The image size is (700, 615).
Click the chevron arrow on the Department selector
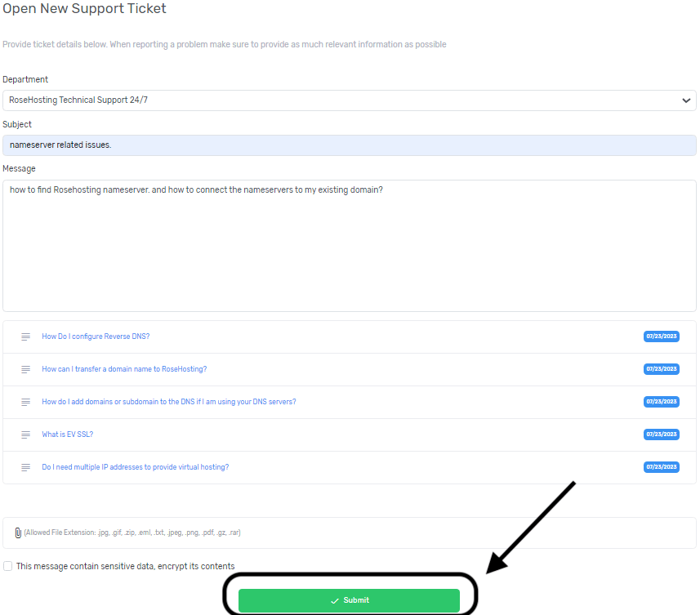(x=686, y=100)
